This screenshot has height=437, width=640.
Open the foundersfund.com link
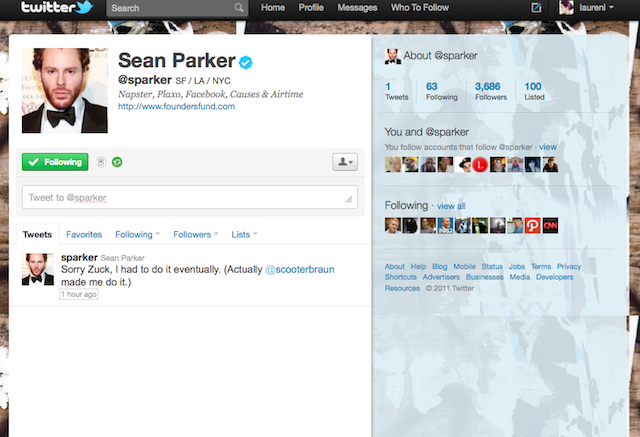(x=176, y=106)
